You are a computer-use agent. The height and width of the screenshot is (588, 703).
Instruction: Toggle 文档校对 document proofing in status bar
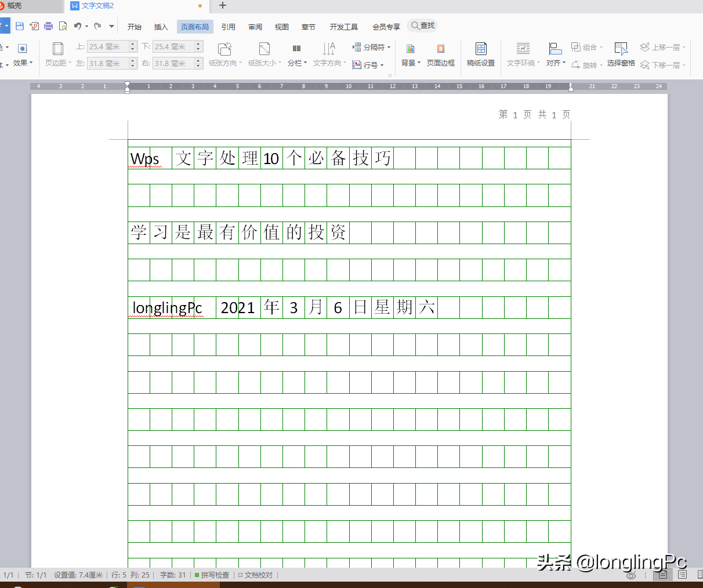click(255, 575)
